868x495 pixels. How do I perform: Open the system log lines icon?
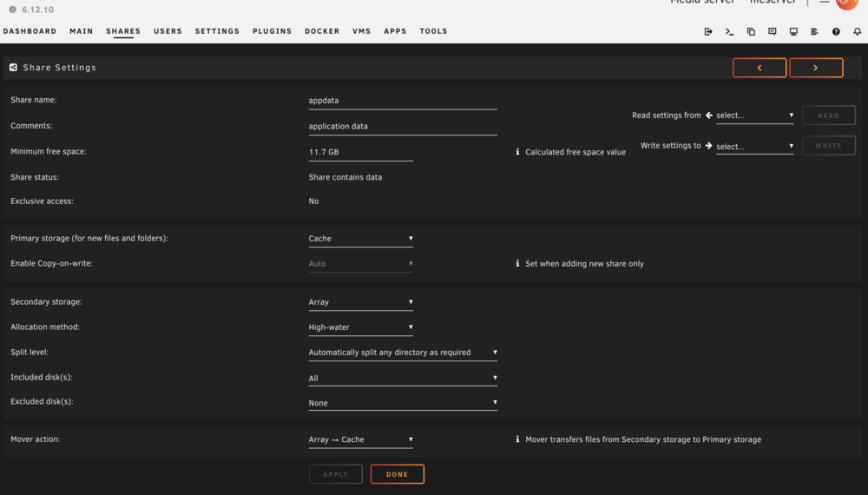tap(814, 31)
